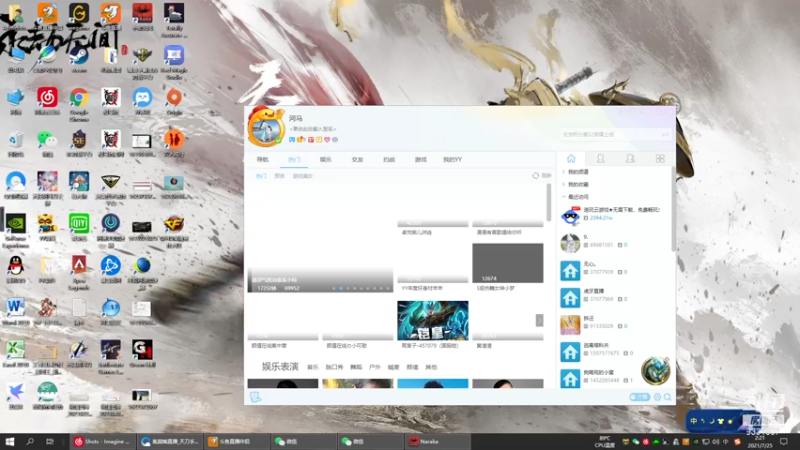Click the 河马 profile avatar
The height and width of the screenshot is (450, 800).
pyautogui.click(x=265, y=127)
